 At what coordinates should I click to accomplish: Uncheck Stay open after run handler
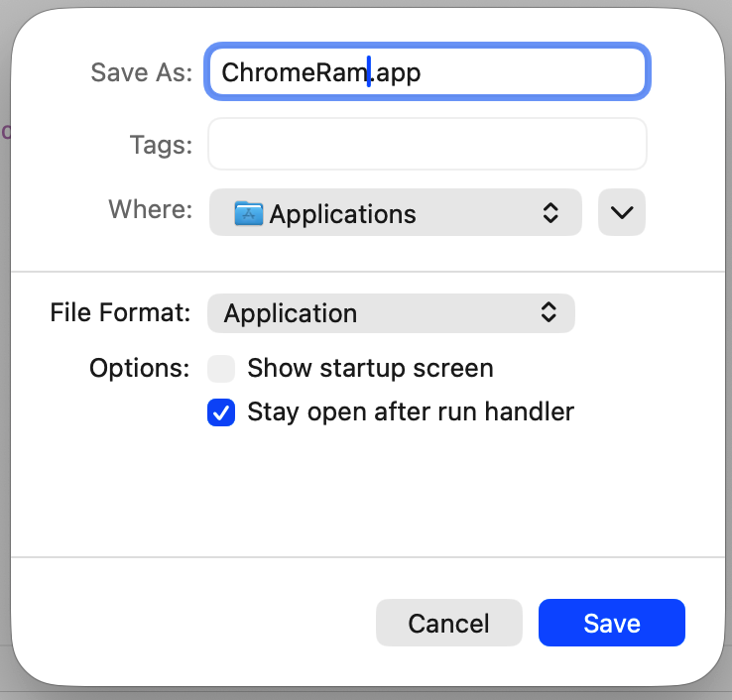click(x=221, y=412)
